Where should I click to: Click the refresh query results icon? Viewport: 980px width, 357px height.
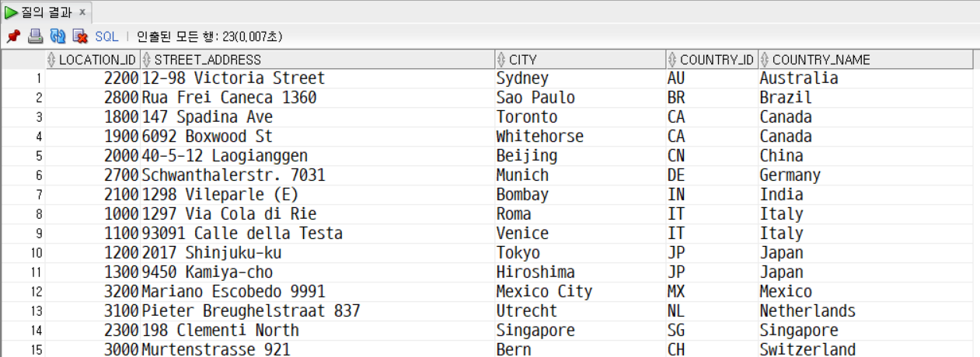coord(58,36)
